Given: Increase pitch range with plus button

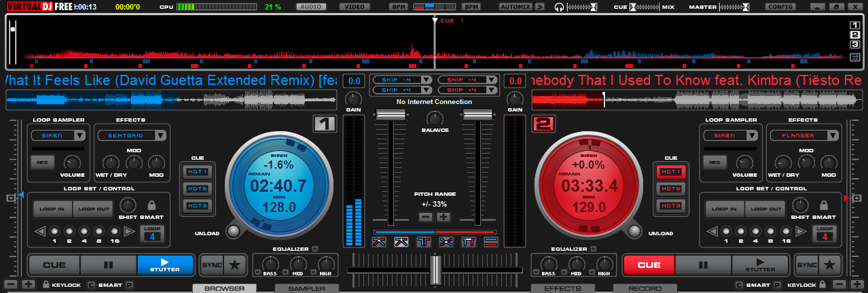Looking at the screenshot, I should (444, 217).
